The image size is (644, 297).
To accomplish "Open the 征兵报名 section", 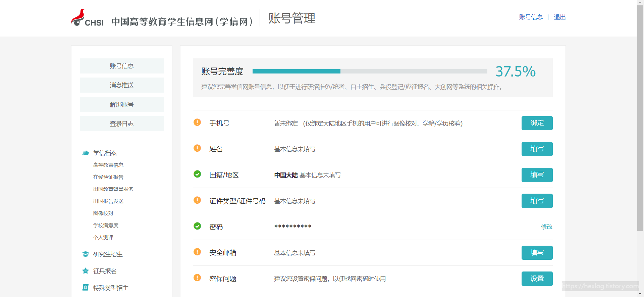I will pos(105,271).
